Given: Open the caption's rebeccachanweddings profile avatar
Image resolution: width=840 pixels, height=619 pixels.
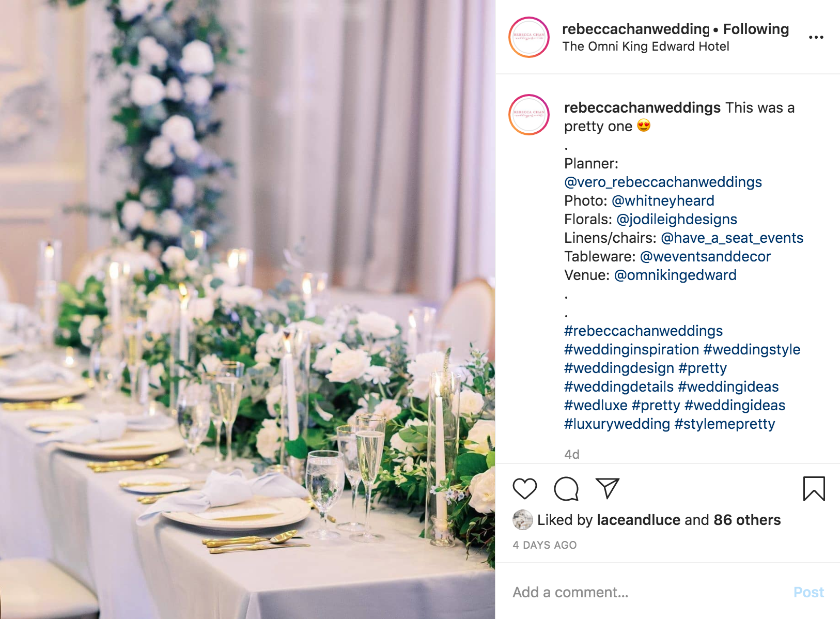Looking at the screenshot, I should point(528,115).
